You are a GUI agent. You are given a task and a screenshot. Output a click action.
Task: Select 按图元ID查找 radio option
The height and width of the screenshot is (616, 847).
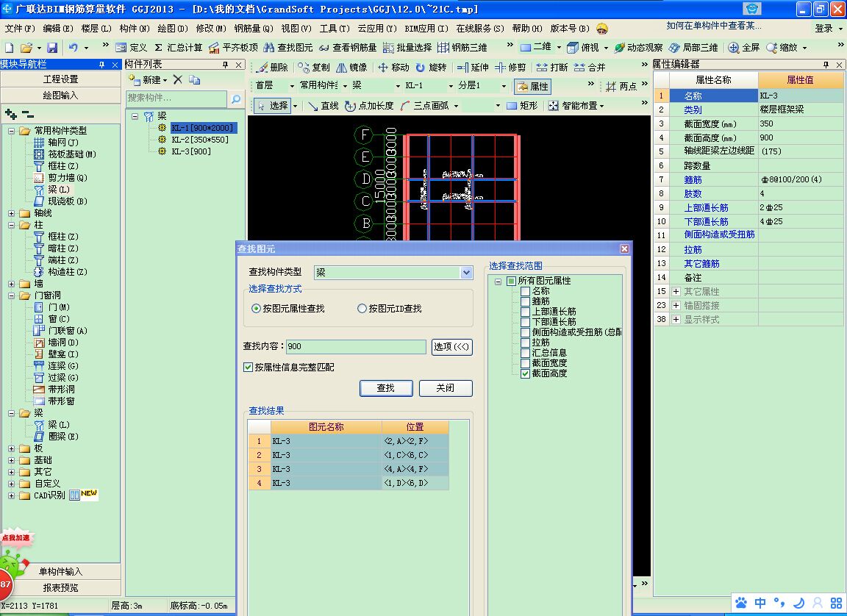click(390, 308)
